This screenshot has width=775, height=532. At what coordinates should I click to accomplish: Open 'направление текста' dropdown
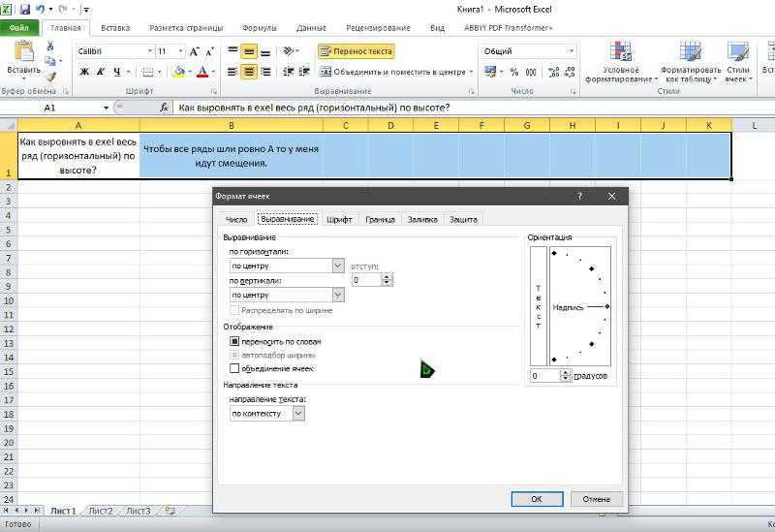point(298,414)
